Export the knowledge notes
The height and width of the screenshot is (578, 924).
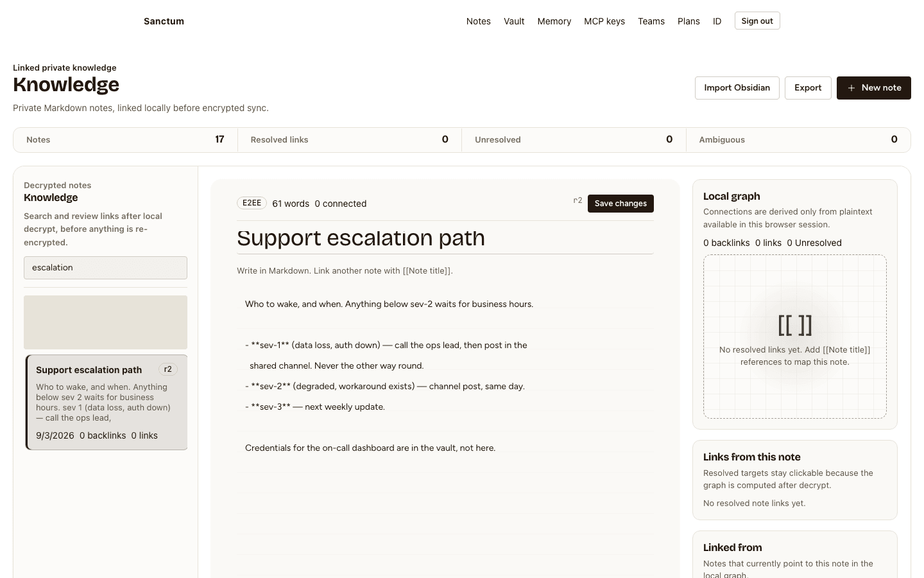808,88
